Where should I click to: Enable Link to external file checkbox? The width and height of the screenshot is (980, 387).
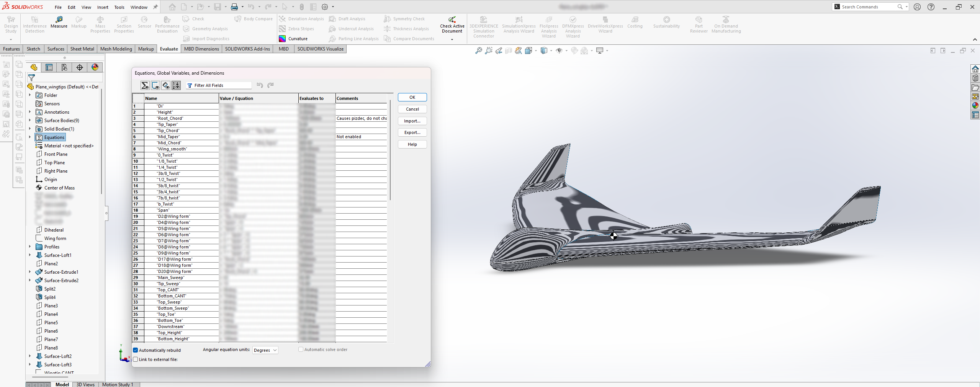tap(136, 359)
